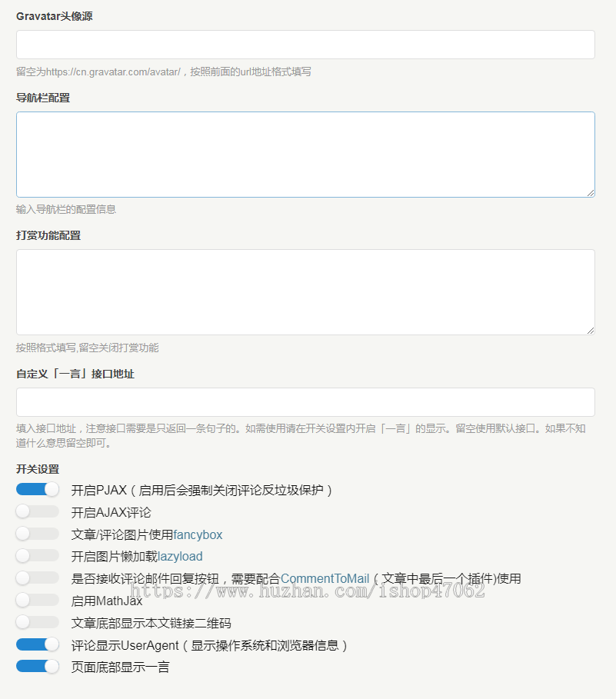The width and height of the screenshot is (616, 699).
Task: Click the gravatar hint starting 留空为https://cn.gravatar.com
Action: pos(164,72)
